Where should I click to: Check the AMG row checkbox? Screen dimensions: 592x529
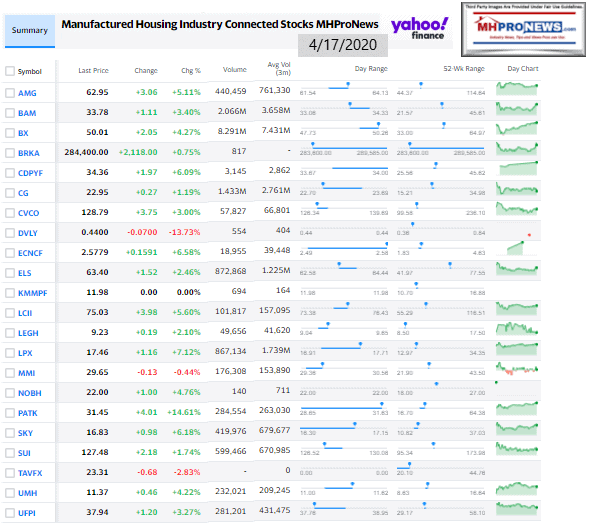(10, 93)
